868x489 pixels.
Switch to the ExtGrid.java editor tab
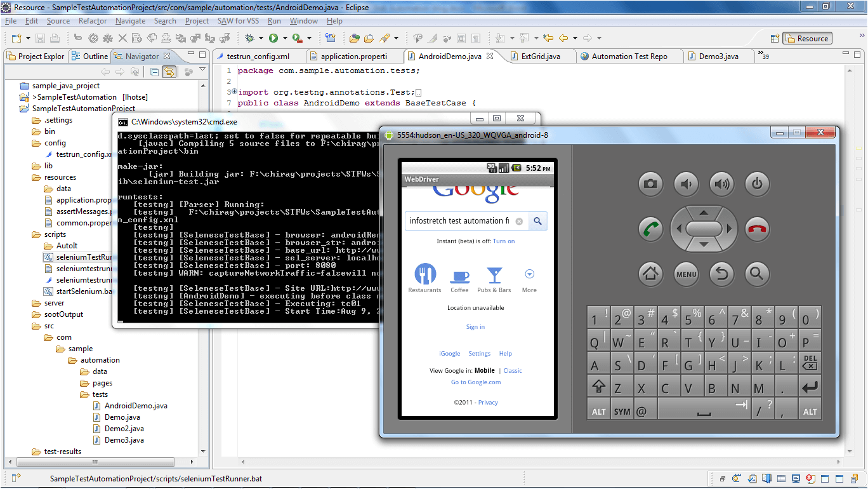coord(540,57)
